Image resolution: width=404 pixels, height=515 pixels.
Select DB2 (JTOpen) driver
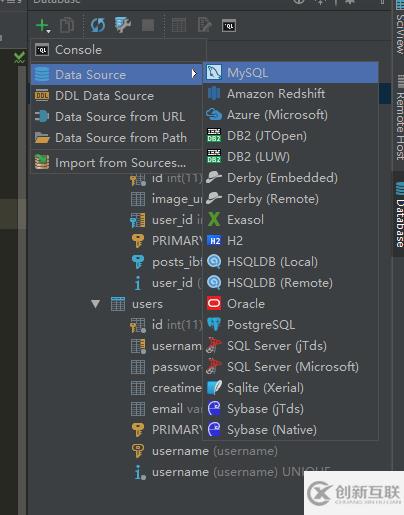(x=291, y=136)
